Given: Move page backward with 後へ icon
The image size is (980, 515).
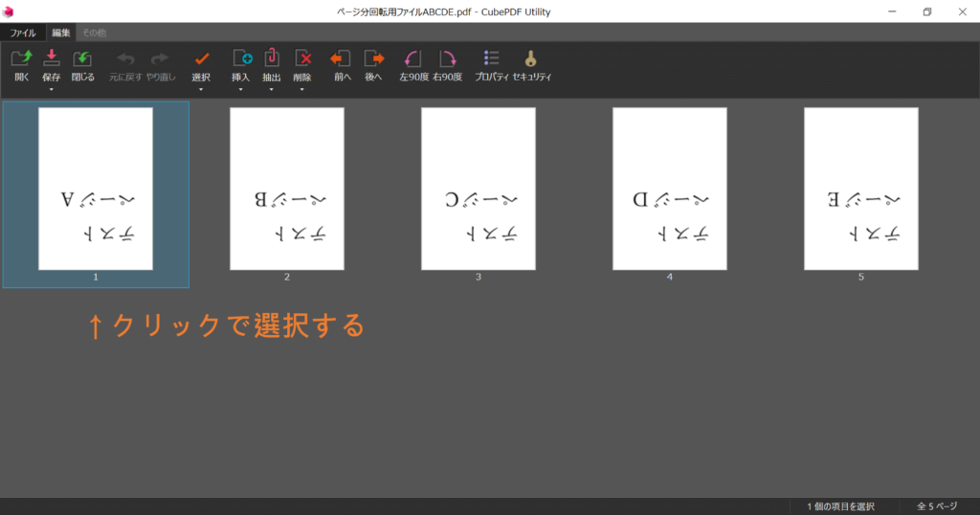Looking at the screenshot, I should 373,58.
